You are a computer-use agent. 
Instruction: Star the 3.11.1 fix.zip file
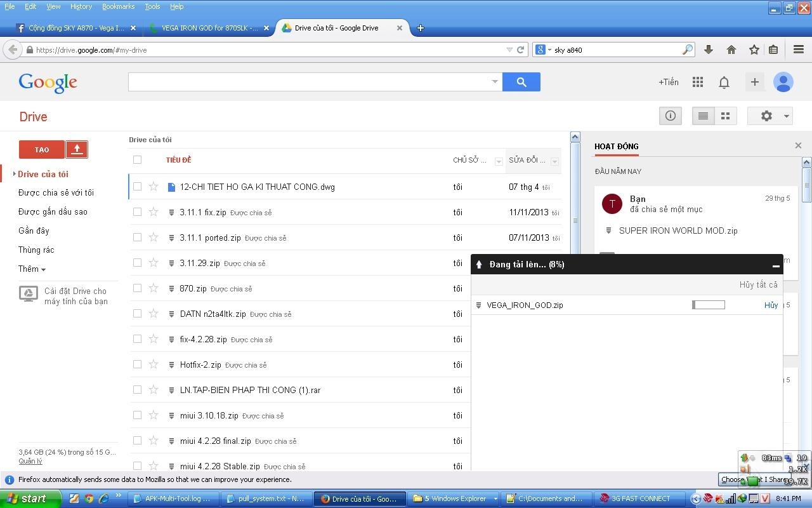click(x=154, y=212)
